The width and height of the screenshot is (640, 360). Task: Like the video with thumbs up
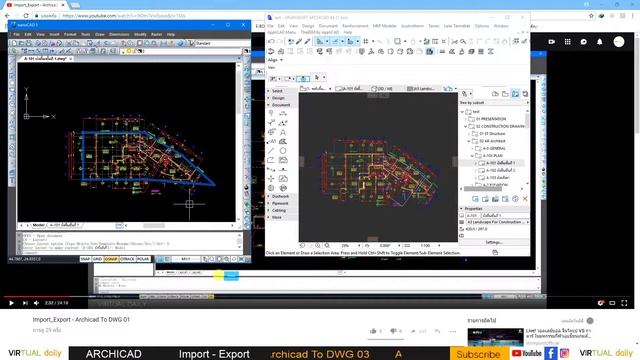[x=373, y=331]
